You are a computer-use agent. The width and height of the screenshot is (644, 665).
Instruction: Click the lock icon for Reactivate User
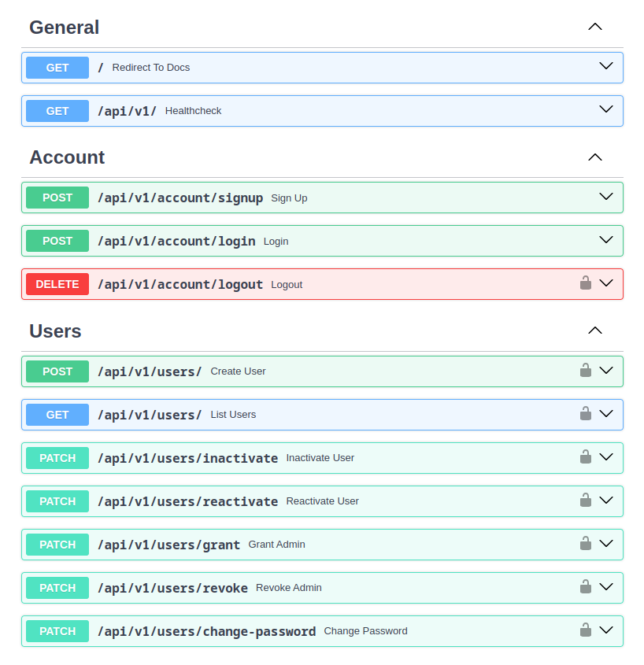585,501
